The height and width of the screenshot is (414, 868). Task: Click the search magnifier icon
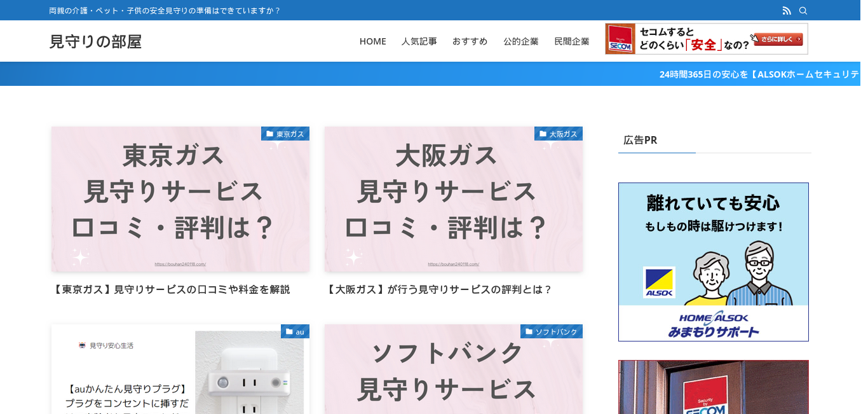tap(803, 11)
